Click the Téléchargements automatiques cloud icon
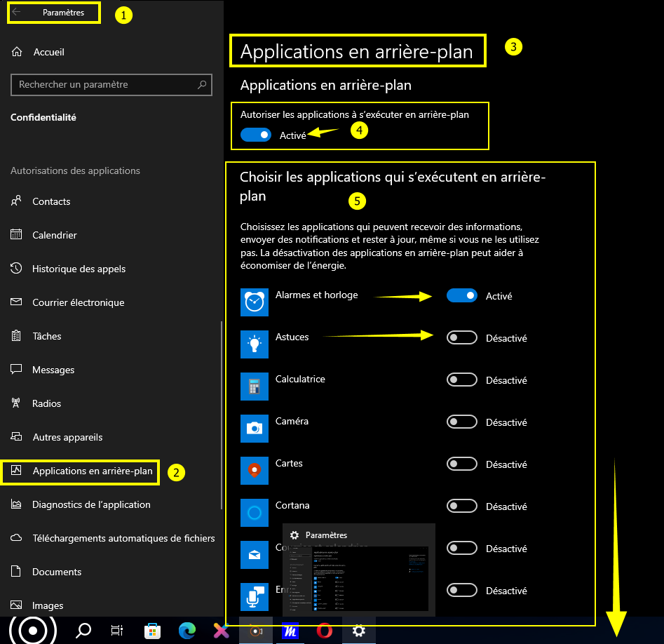Image resolution: width=664 pixels, height=644 pixels. point(16,537)
